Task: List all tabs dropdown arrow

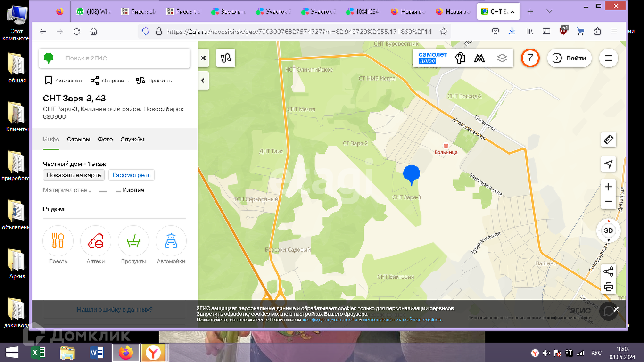Action: (549, 11)
